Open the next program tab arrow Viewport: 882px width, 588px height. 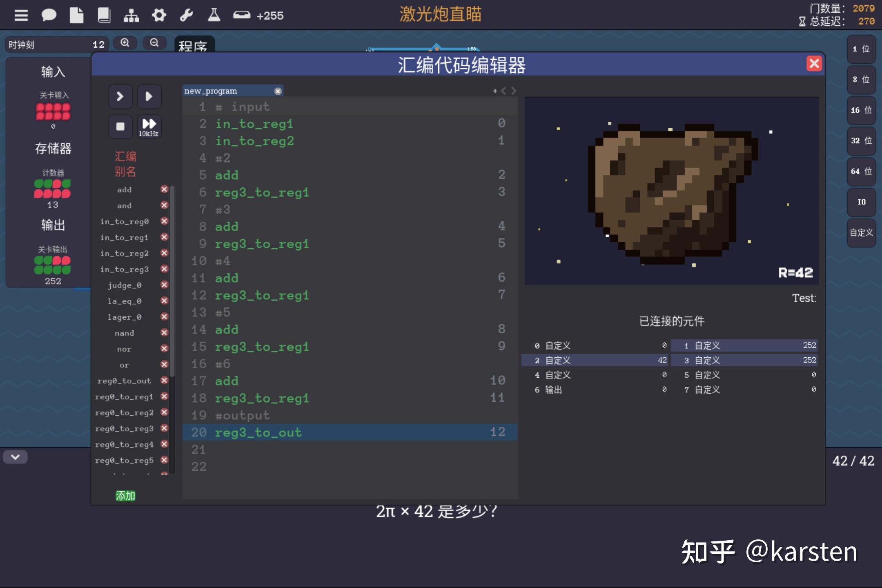[514, 91]
